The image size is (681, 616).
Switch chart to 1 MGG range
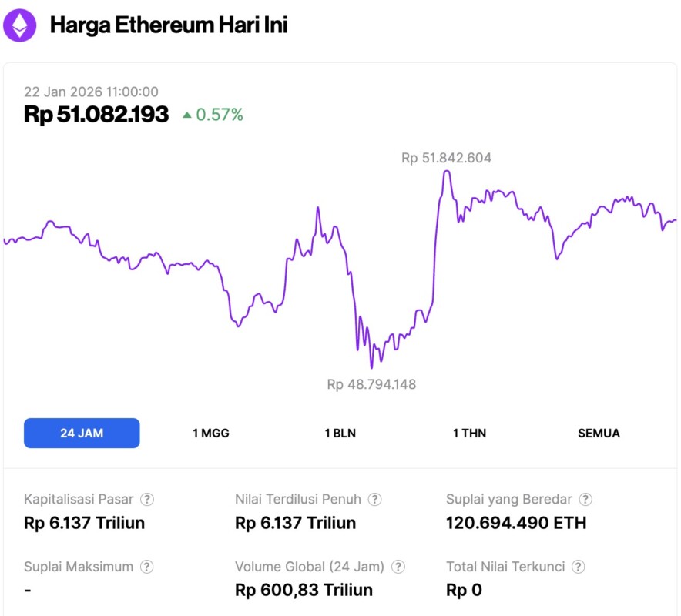[210, 433]
